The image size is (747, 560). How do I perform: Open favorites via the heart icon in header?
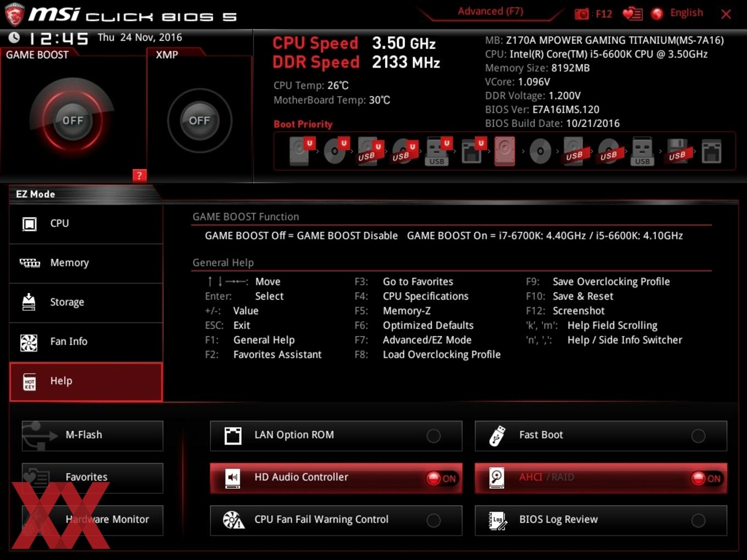click(x=632, y=14)
